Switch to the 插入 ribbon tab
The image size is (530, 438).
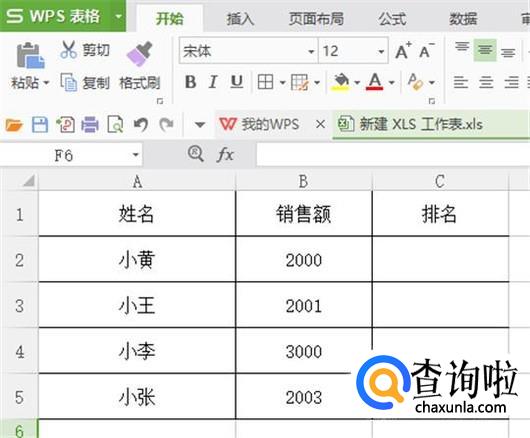(x=240, y=19)
